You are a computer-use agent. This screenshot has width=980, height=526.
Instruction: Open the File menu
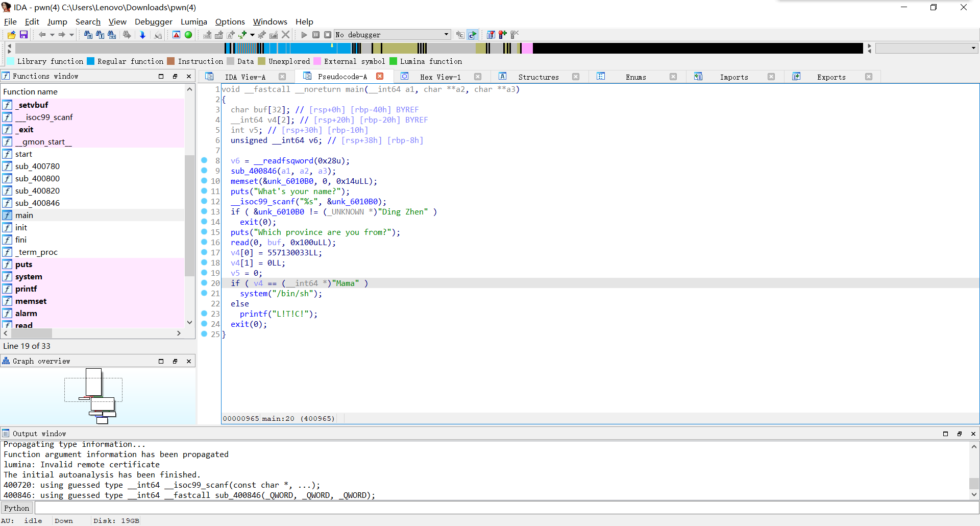pyautogui.click(x=10, y=21)
